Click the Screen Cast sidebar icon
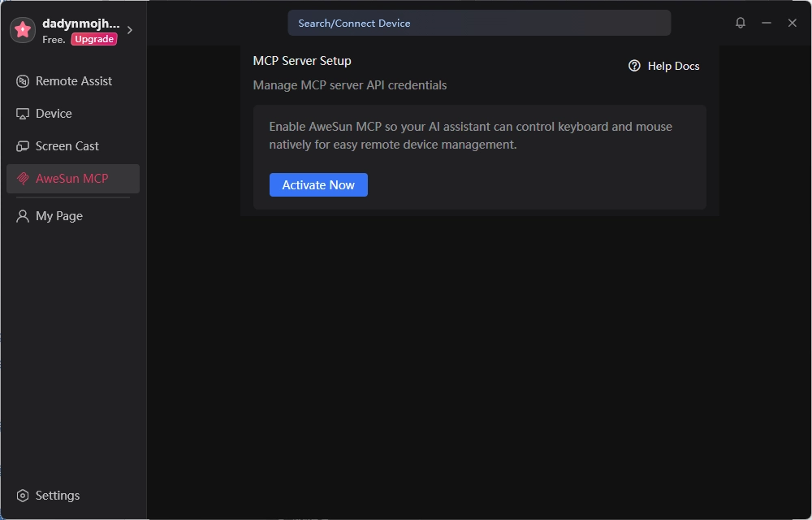812x520 pixels. click(x=22, y=146)
